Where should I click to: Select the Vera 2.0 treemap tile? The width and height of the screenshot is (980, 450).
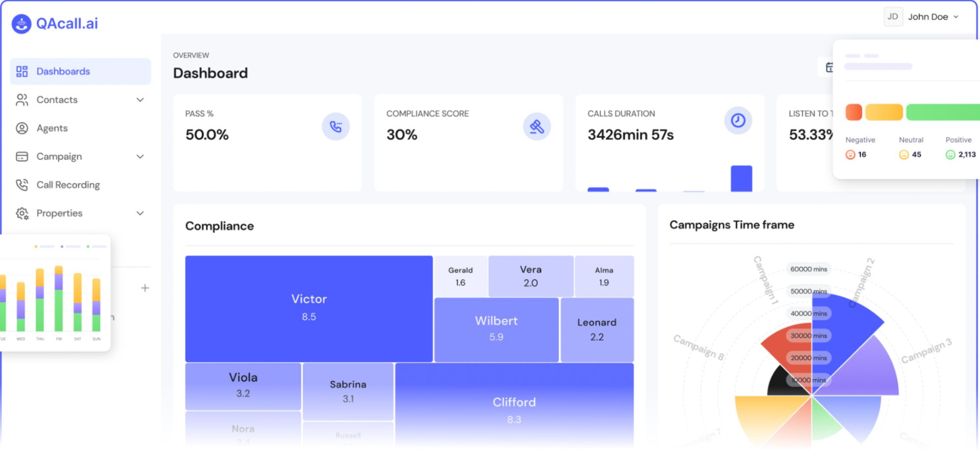tap(531, 276)
